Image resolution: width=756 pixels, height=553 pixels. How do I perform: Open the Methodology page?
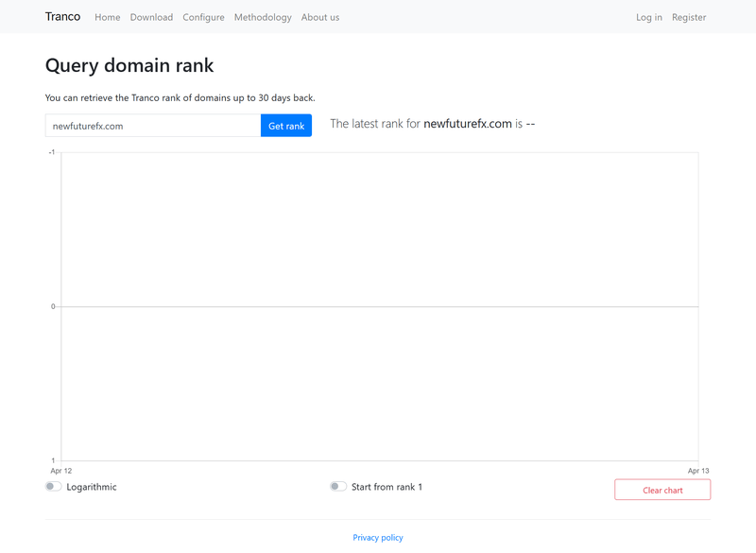click(x=263, y=17)
